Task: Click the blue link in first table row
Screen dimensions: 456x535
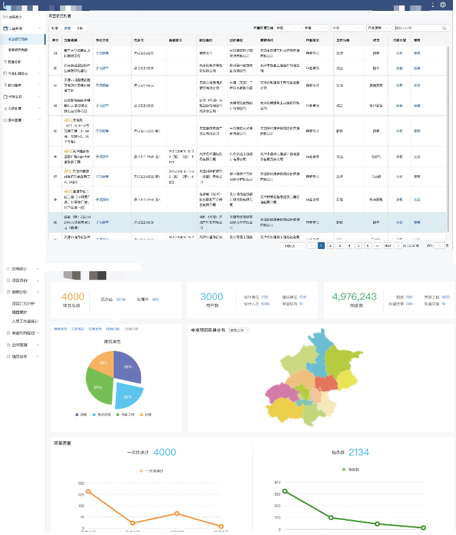Action: pos(102,53)
